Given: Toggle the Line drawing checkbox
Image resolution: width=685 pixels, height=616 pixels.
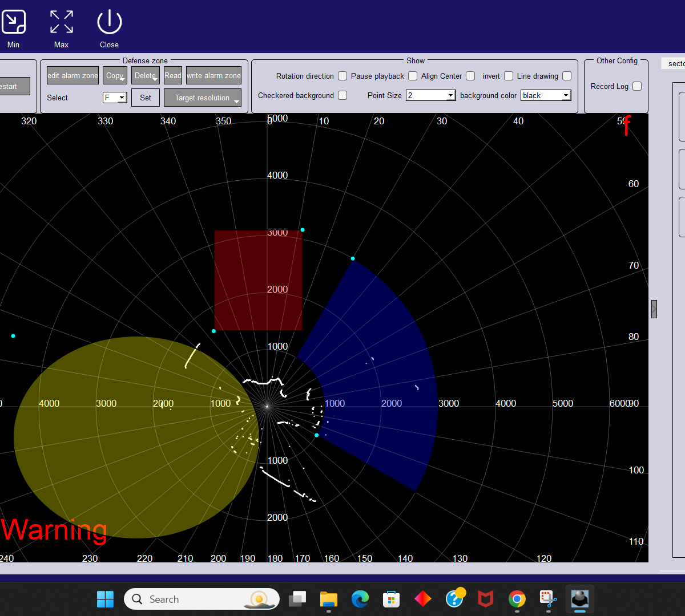Looking at the screenshot, I should [x=567, y=76].
